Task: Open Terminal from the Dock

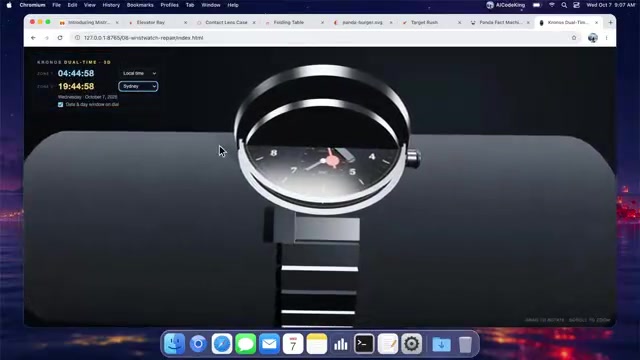Action: [364, 344]
